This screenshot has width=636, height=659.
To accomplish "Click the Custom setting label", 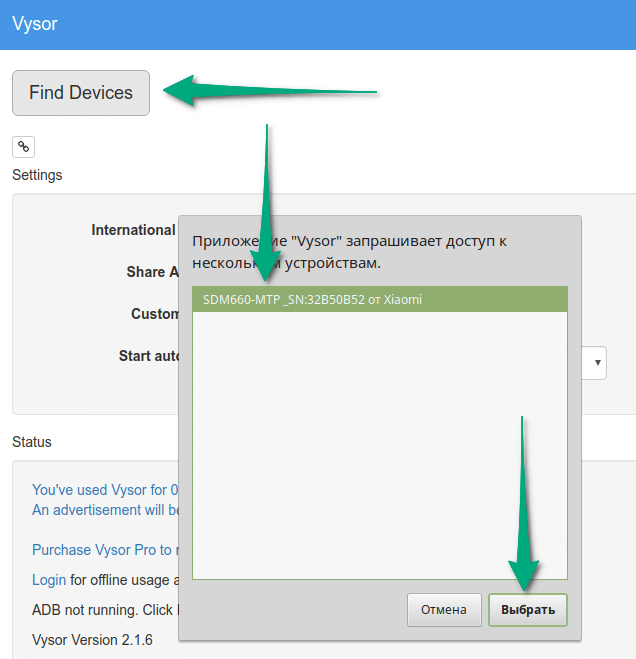I will point(155,314).
